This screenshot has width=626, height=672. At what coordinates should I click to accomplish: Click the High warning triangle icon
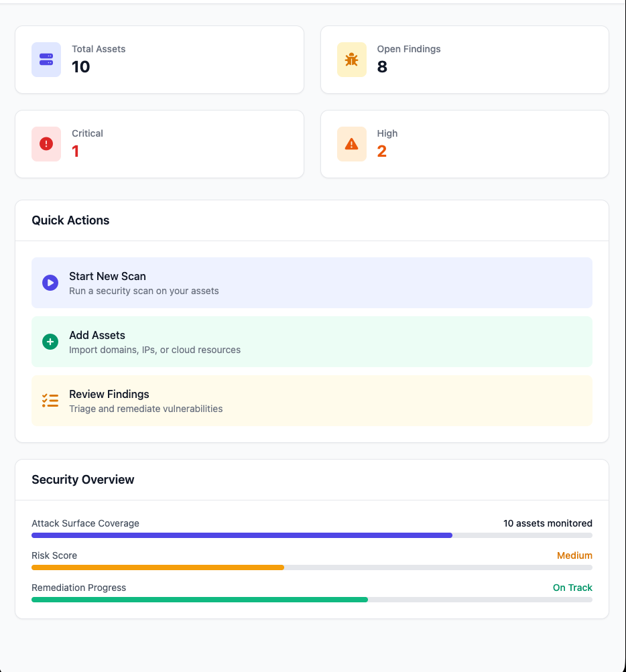pos(351,144)
